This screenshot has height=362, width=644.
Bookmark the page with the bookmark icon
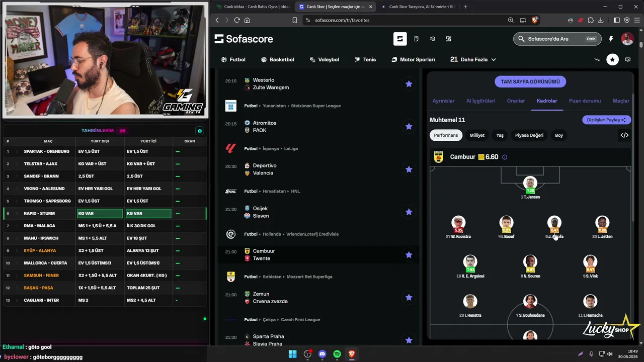295,20
